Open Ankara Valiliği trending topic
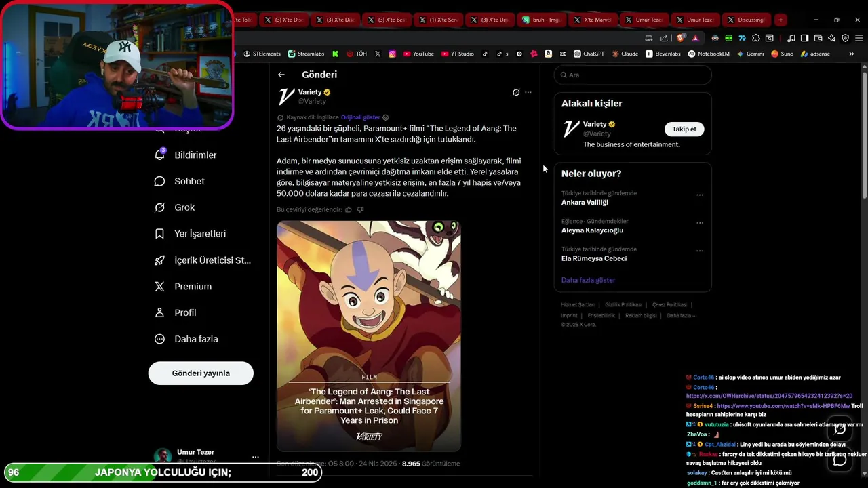 click(x=585, y=202)
